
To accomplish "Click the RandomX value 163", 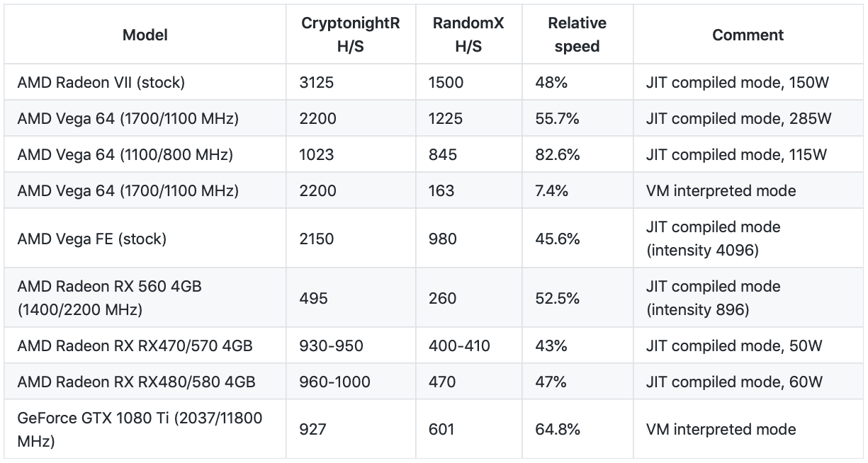I will click(441, 190).
